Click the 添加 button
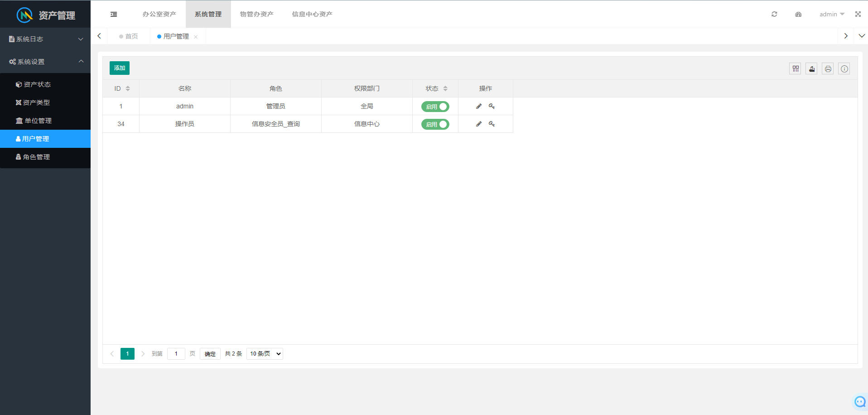This screenshot has width=868, height=415. [x=120, y=68]
